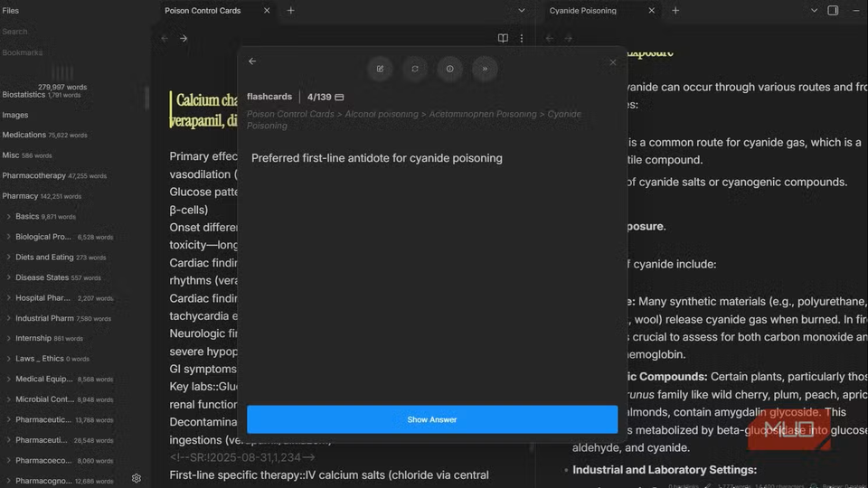Open the tab list dropdown arrow
The width and height of the screenshot is (868, 488).
coord(522,11)
